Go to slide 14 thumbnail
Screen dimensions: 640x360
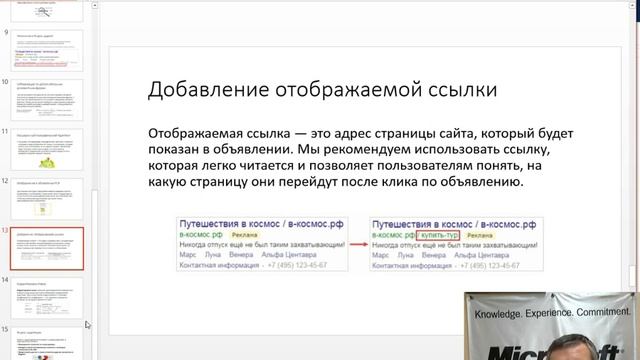[47, 298]
